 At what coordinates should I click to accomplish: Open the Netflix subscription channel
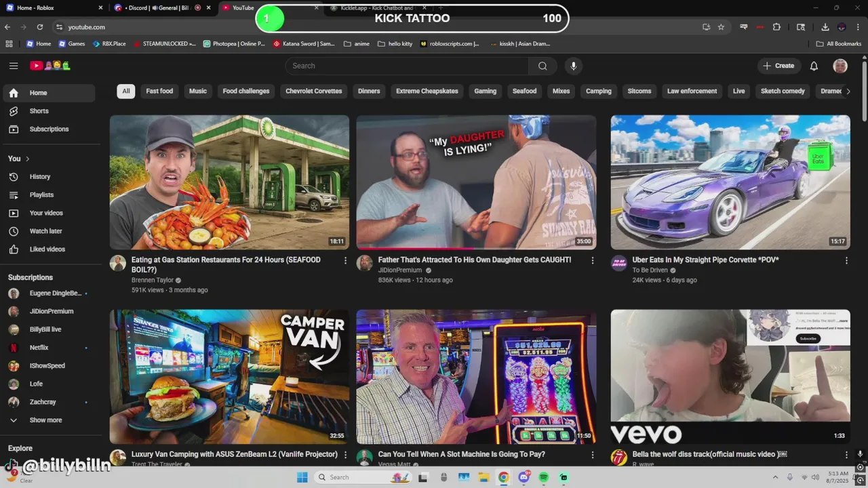47,348
